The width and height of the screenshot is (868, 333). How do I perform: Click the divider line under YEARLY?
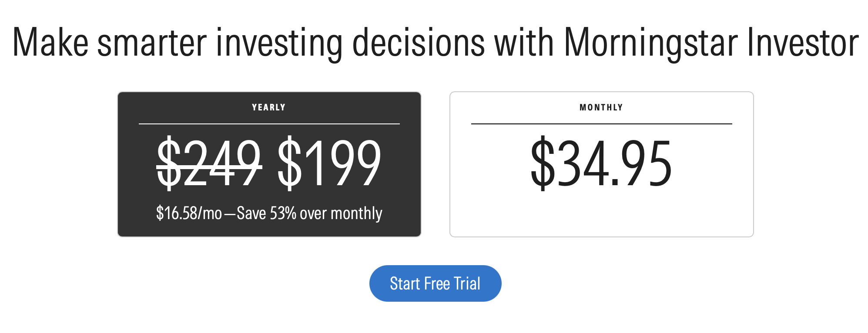click(269, 124)
